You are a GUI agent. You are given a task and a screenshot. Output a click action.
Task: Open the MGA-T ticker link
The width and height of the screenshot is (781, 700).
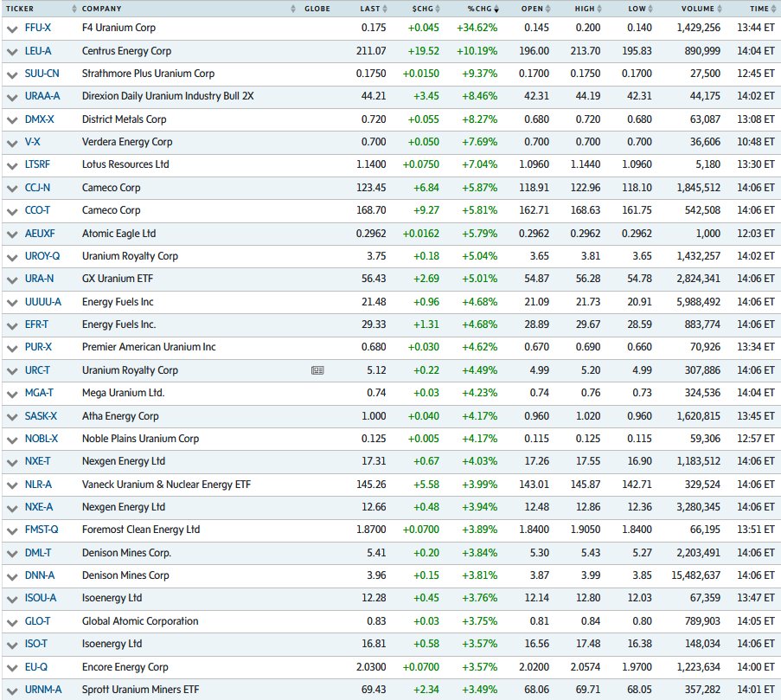pos(39,393)
